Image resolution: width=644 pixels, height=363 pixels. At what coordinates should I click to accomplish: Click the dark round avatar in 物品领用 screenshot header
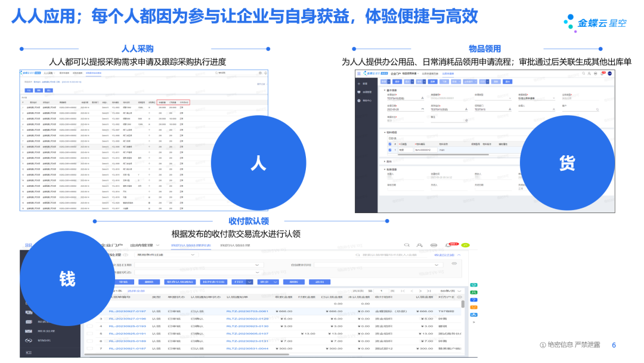tap(609, 73)
